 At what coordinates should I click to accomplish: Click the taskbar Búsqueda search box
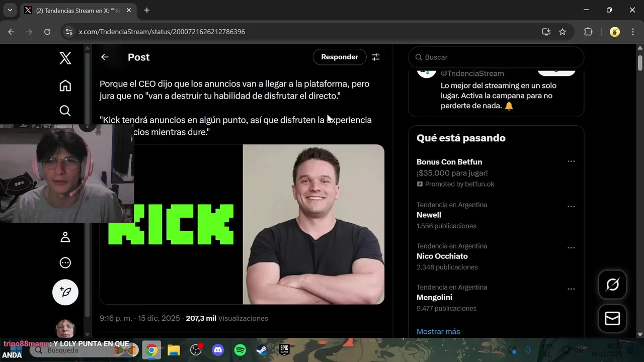pyautogui.click(x=83, y=350)
